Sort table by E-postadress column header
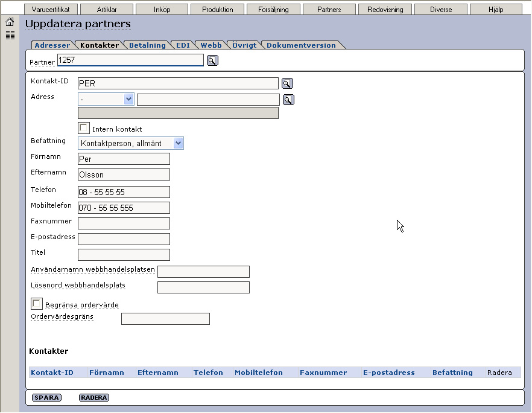Viewport: 532px width, 413px height. 389,373
